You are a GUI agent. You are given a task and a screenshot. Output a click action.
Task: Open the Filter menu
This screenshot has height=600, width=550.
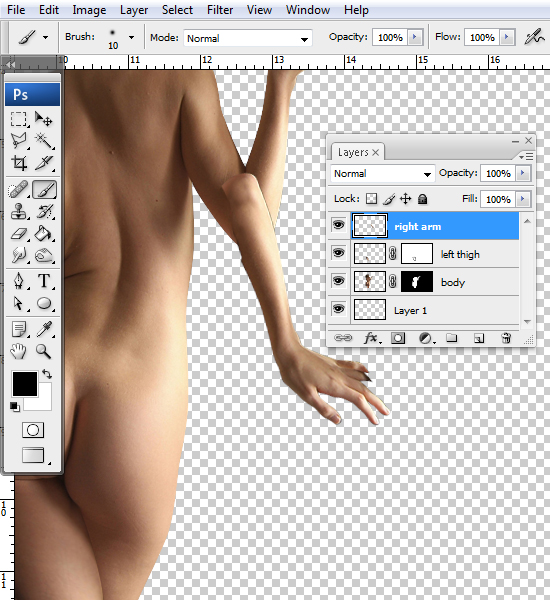point(220,10)
